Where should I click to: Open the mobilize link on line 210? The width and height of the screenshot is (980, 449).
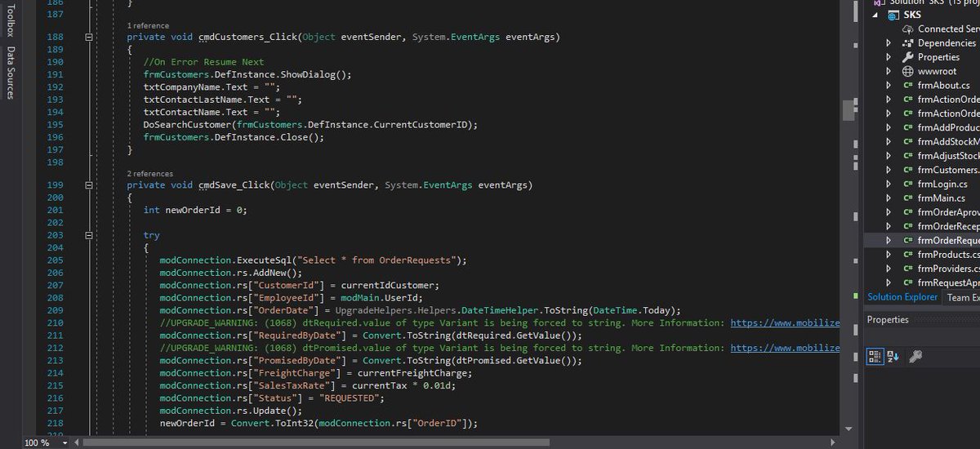(x=785, y=323)
